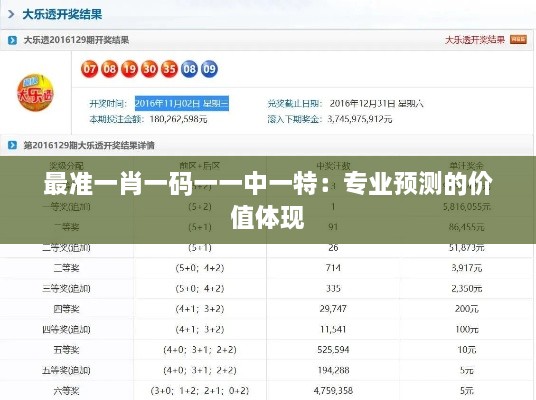Click winners count 11,541
Screen dimensions: 536x400
coord(333,330)
